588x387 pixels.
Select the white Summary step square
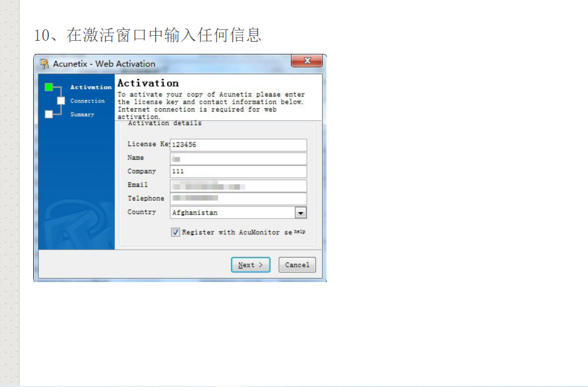pos(49,114)
